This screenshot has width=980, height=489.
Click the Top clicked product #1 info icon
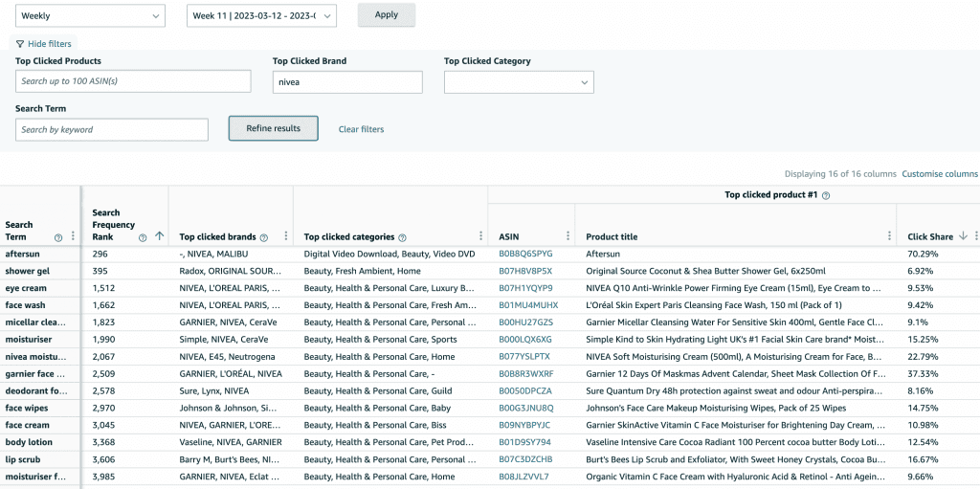point(825,195)
